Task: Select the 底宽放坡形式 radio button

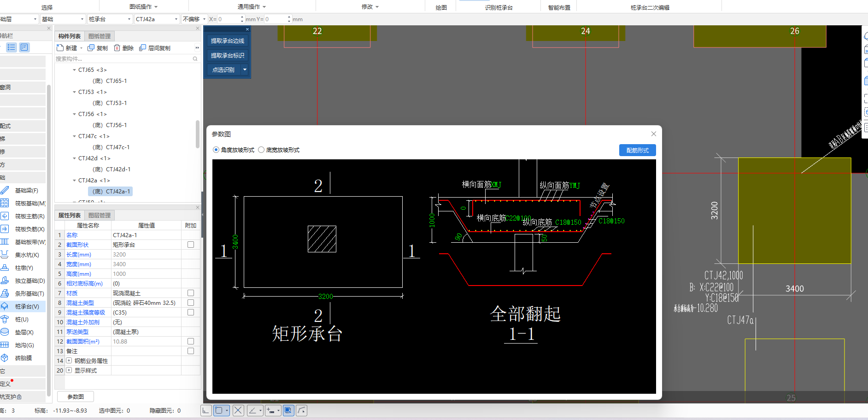Action: pyautogui.click(x=261, y=150)
